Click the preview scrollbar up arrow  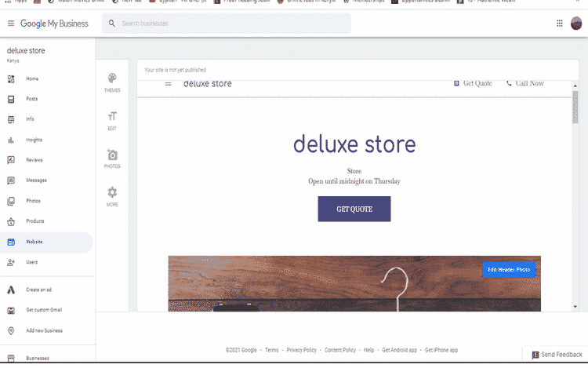575,86
